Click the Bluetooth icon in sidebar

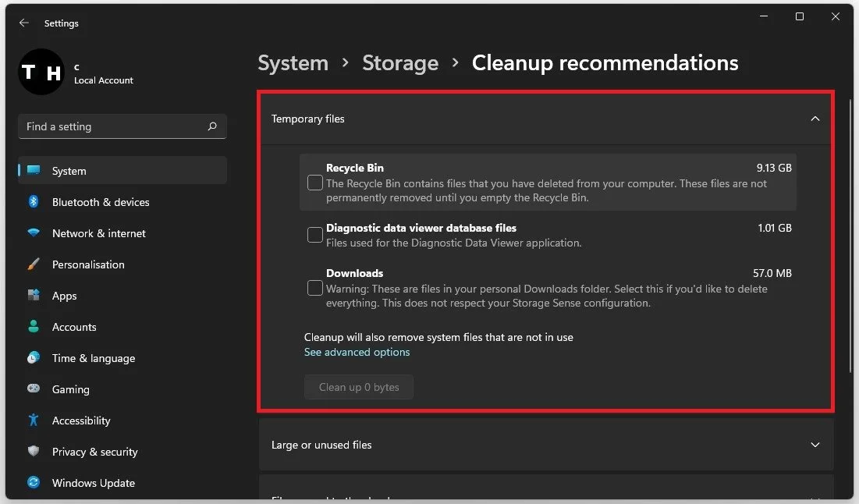click(x=34, y=201)
